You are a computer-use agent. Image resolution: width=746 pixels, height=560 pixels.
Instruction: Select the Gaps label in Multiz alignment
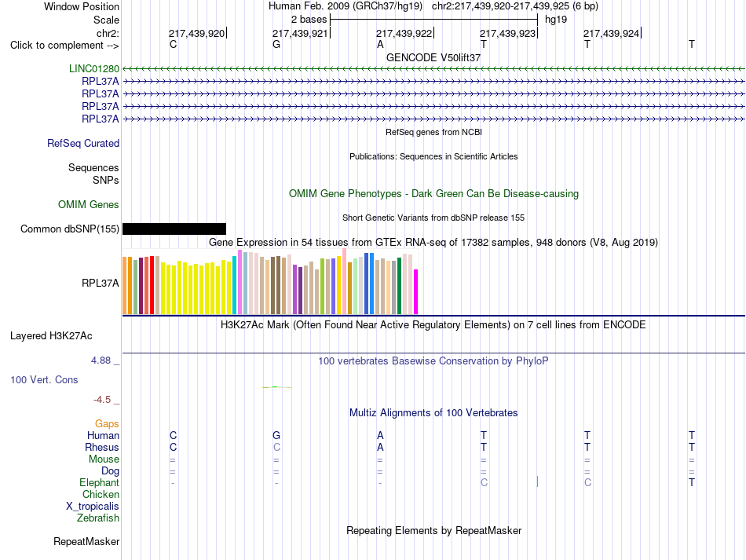point(107,423)
